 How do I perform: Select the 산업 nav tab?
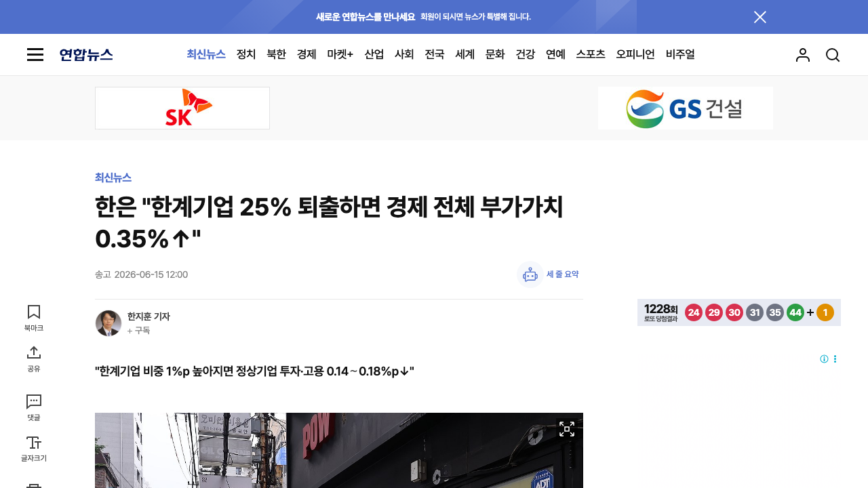(374, 55)
